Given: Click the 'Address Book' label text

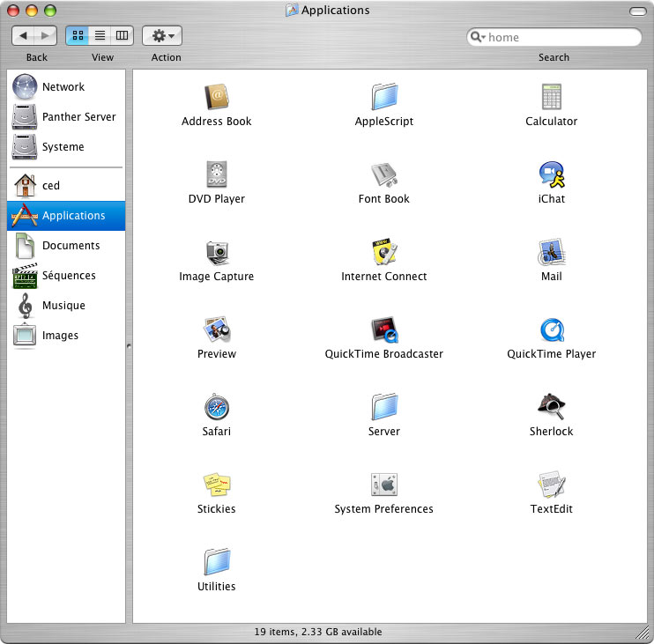Looking at the screenshot, I should tap(217, 122).
